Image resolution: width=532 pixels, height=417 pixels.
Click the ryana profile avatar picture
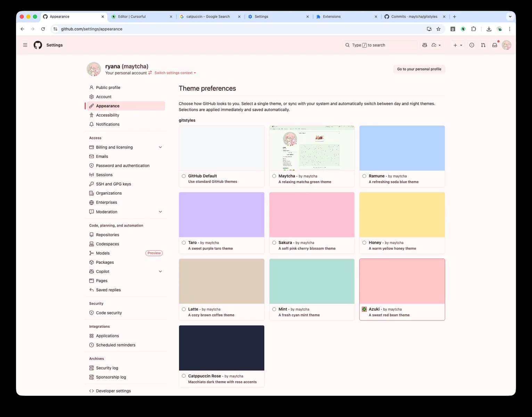point(94,69)
